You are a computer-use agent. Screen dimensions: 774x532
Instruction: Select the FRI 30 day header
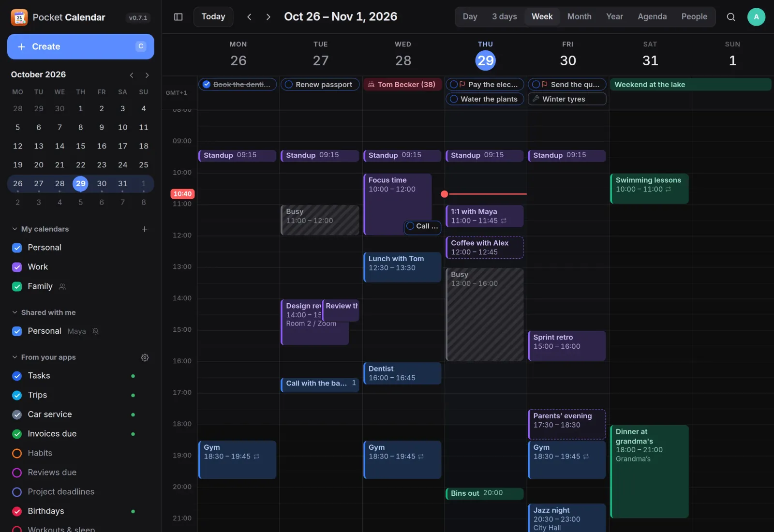pyautogui.click(x=568, y=54)
